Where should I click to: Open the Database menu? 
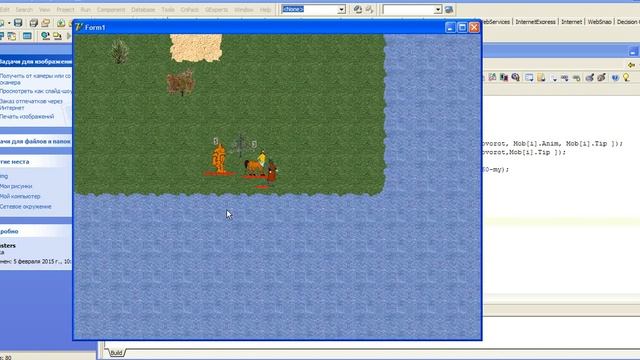coord(143,9)
